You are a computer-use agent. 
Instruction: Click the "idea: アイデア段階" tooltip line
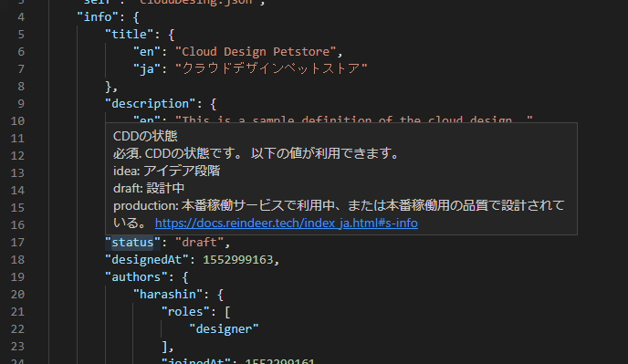(167, 171)
